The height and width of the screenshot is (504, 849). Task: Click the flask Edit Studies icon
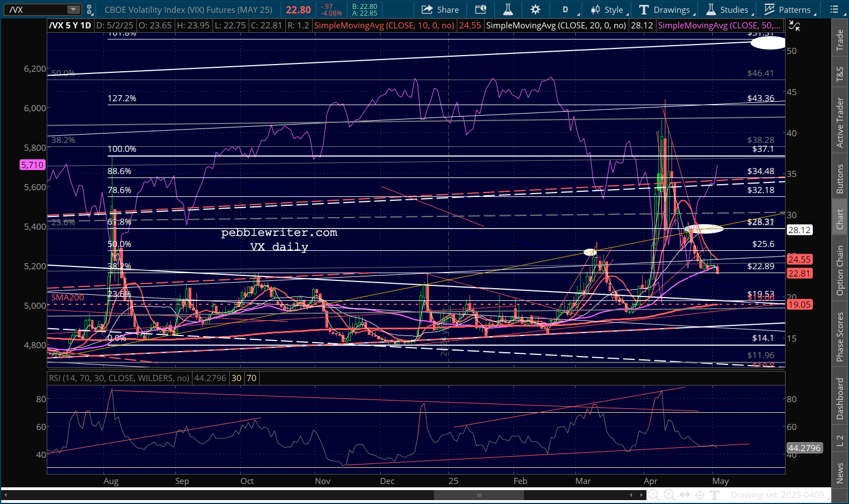click(x=507, y=9)
